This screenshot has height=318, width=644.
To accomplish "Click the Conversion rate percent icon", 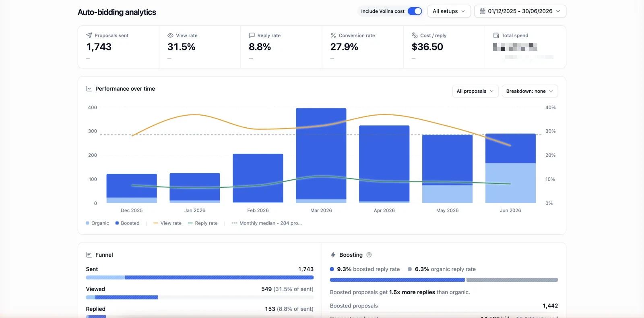I will [333, 35].
